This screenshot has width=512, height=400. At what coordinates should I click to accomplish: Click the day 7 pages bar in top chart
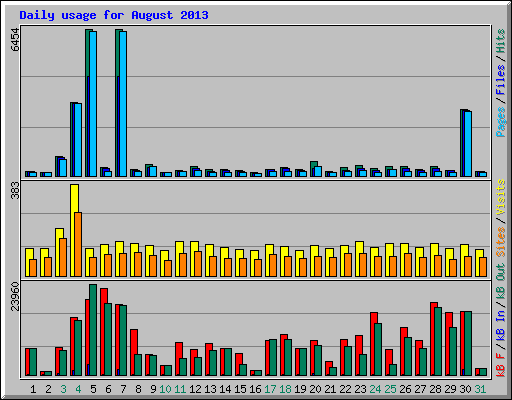coord(123,104)
